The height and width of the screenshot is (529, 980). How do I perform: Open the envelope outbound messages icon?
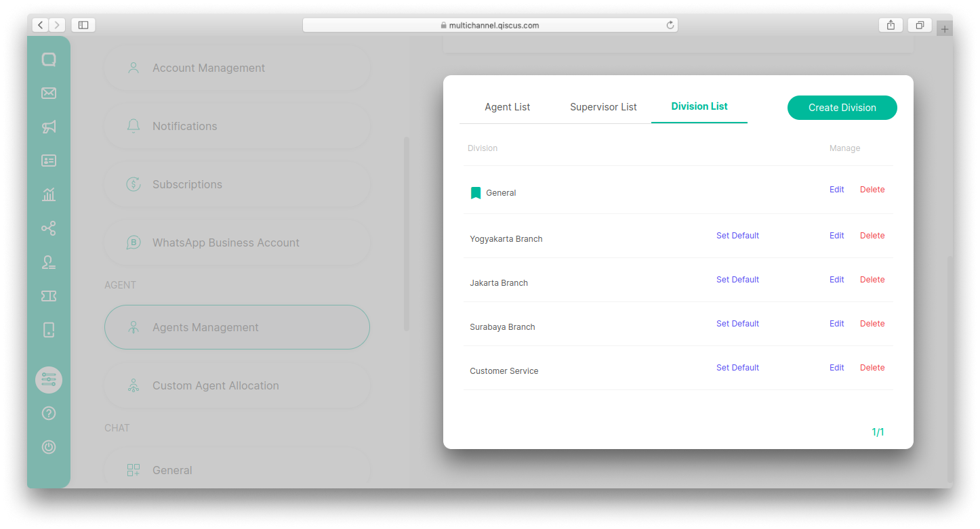click(49, 93)
